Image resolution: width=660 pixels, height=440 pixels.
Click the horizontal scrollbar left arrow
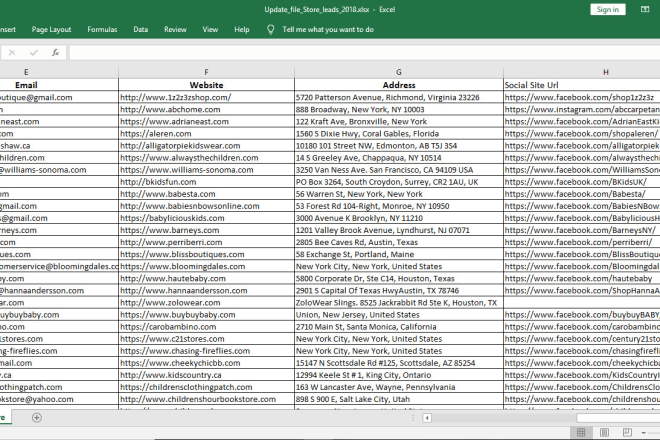427,418
